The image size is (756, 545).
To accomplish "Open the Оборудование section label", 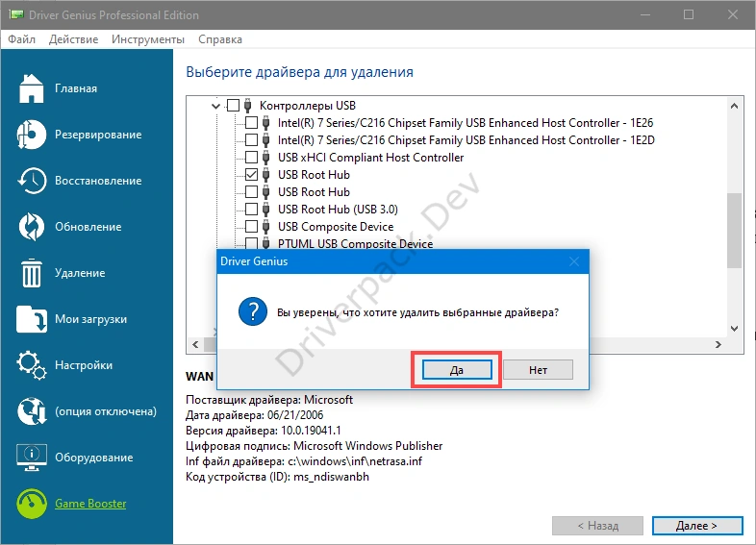I will point(93,458).
